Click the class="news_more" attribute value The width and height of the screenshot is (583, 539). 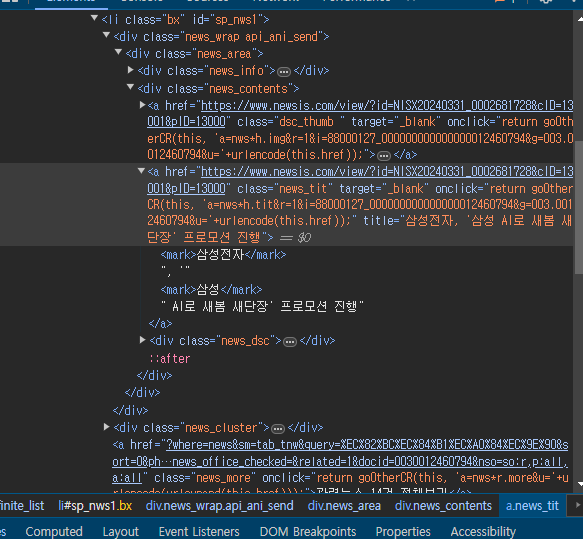click(x=223, y=478)
